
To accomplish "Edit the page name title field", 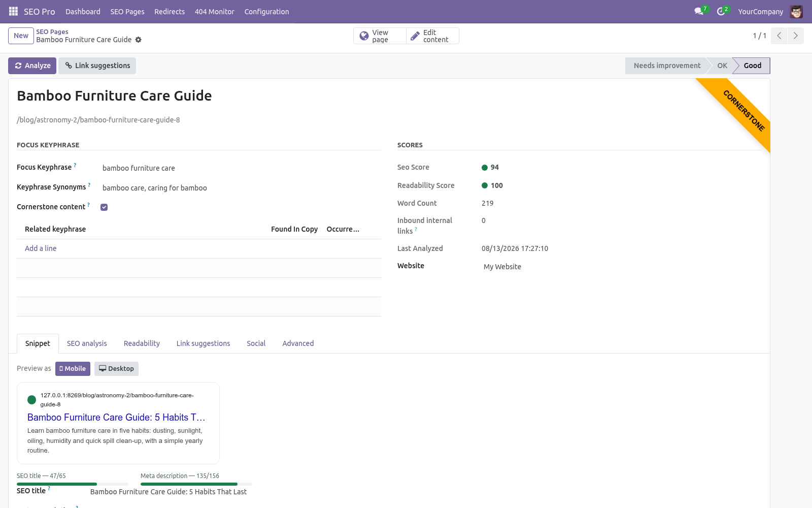I will (x=114, y=96).
